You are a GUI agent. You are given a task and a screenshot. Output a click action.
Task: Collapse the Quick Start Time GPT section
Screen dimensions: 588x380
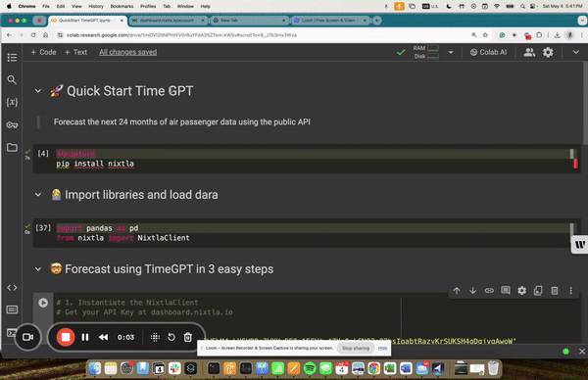pos(38,91)
